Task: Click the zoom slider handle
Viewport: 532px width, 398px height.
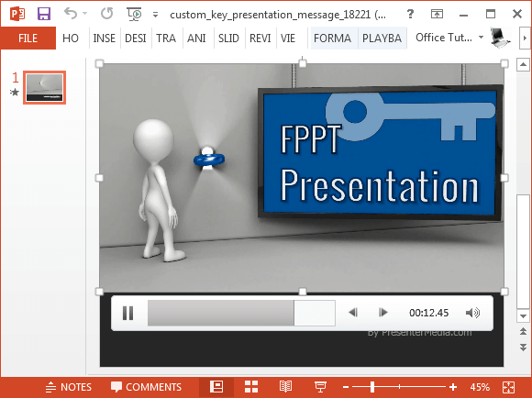Action: tap(372, 387)
